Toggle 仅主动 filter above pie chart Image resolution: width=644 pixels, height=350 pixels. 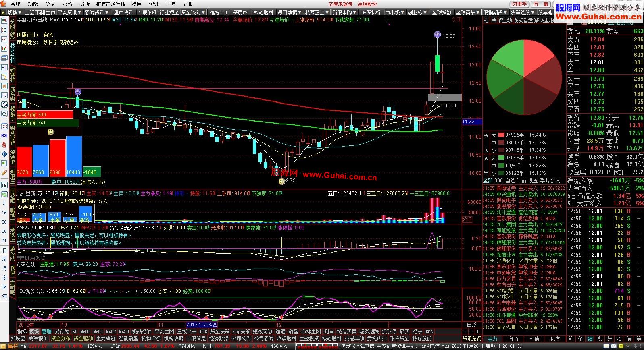(505, 20)
